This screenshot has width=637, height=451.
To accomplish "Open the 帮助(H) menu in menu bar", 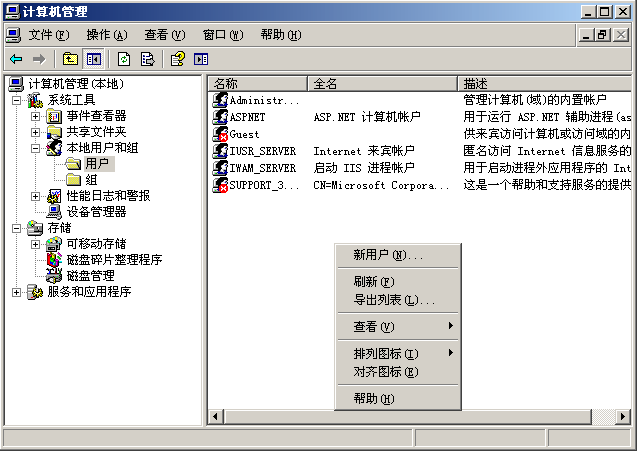I will click(x=281, y=35).
